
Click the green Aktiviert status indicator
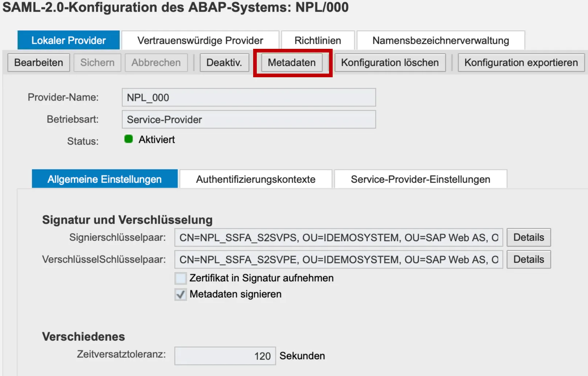(128, 139)
